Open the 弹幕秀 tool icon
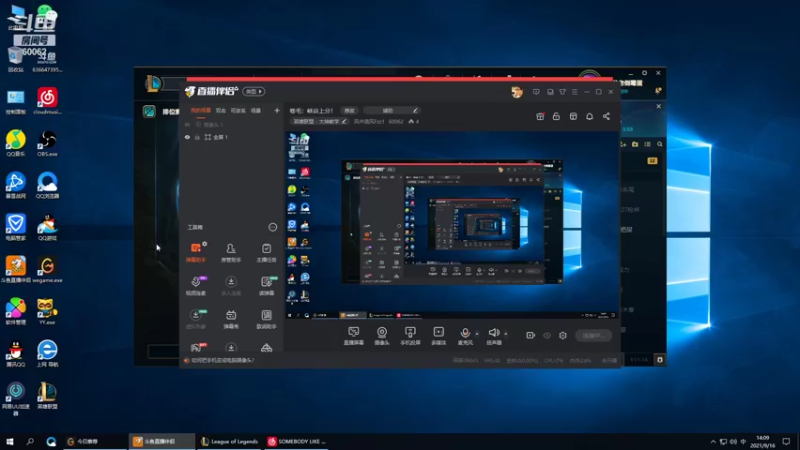 click(231, 319)
